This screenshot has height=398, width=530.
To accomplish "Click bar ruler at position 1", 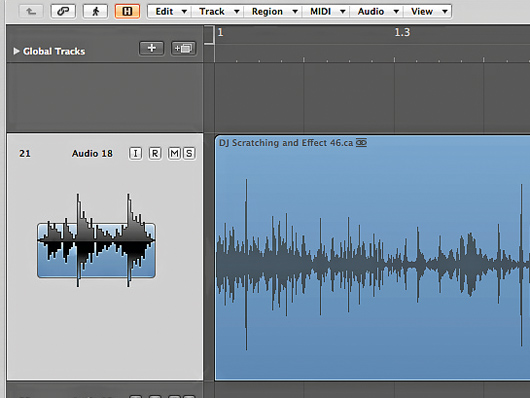I will 220,32.
